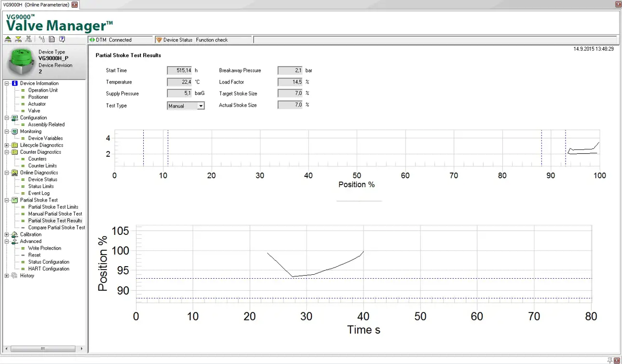Click the Breakaway Pressure value field
Viewport: 622px width, 364px height.
(290, 70)
